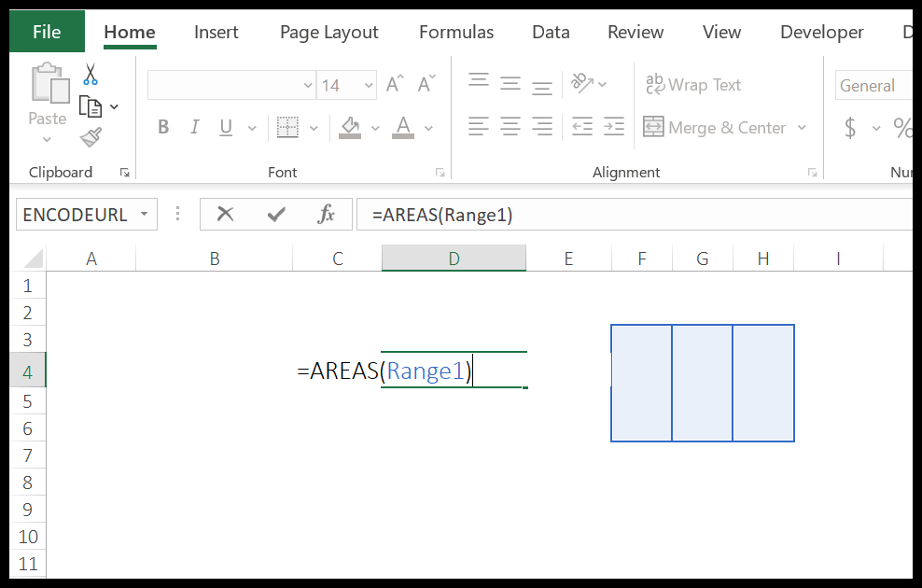
Task: Click the Align Center icon
Action: (x=510, y=127)
